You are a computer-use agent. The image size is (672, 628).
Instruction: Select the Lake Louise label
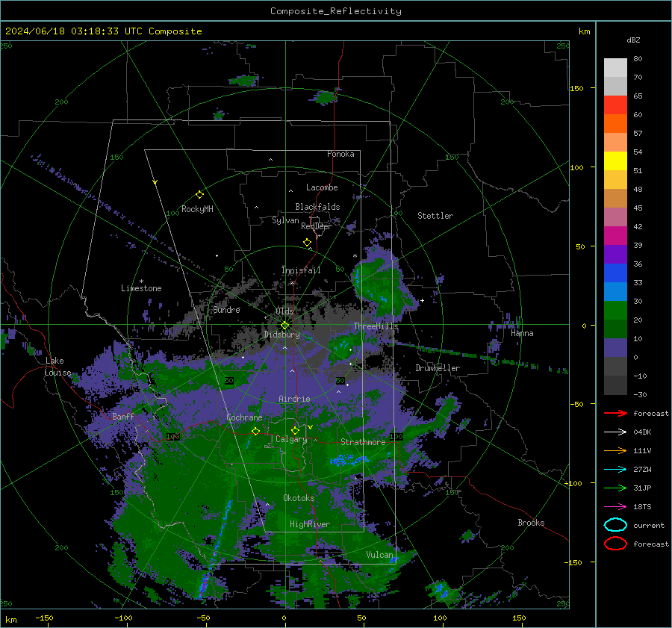(57, 367)
